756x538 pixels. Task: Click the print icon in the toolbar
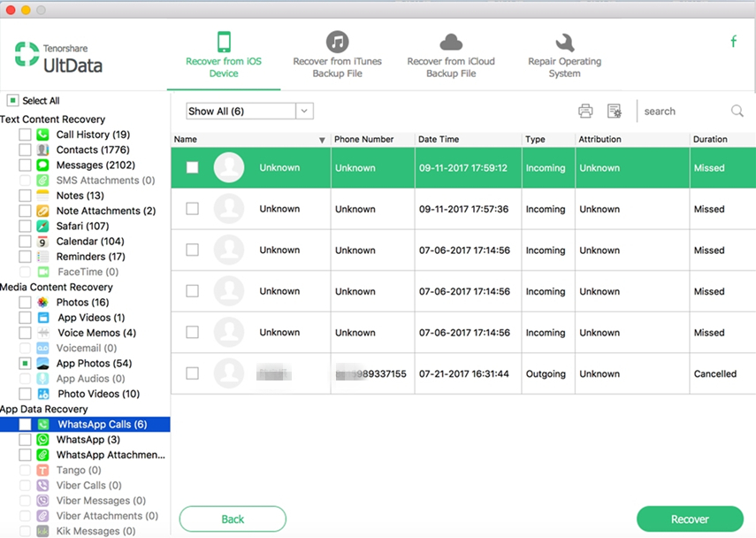[x=585, y=111]
